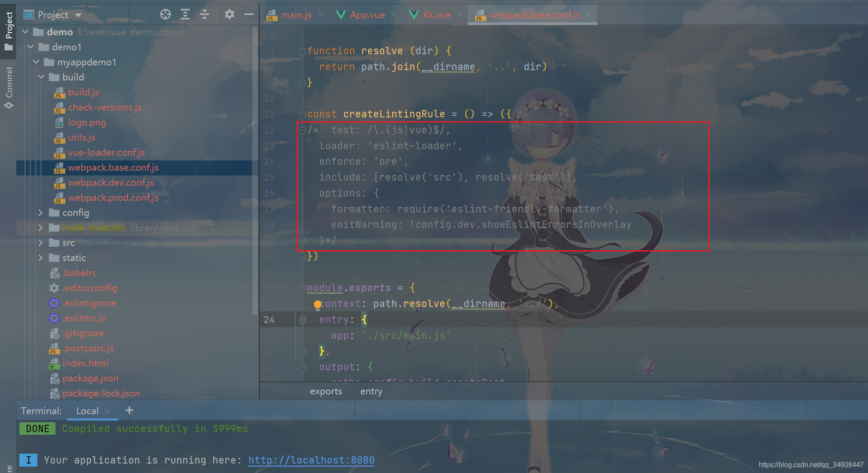Close the main.js tab
The height and width of the screenshot is (473, 868).
321,15
